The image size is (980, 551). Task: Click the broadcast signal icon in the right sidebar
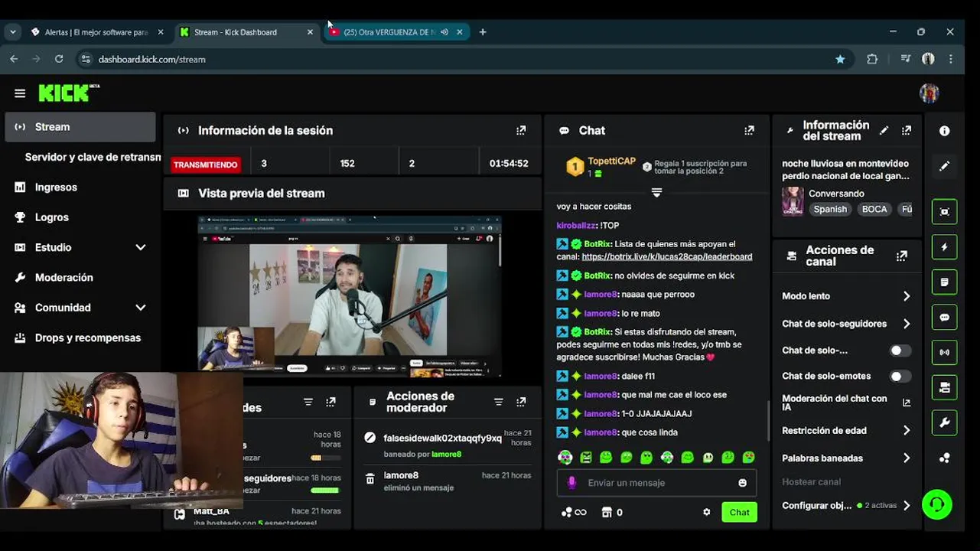tap(945, 353)
